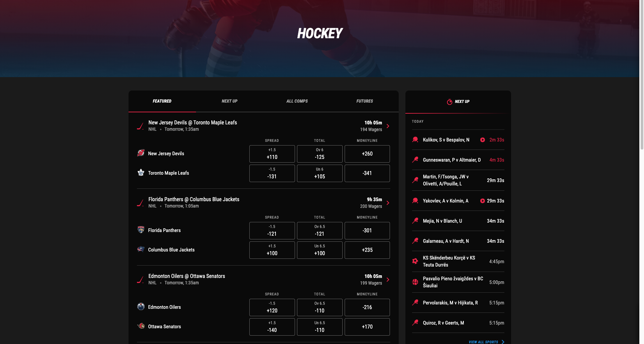Pick Toronto Maple Leafs moneyline -341
The image size is (644, 344).
[367, 173]
